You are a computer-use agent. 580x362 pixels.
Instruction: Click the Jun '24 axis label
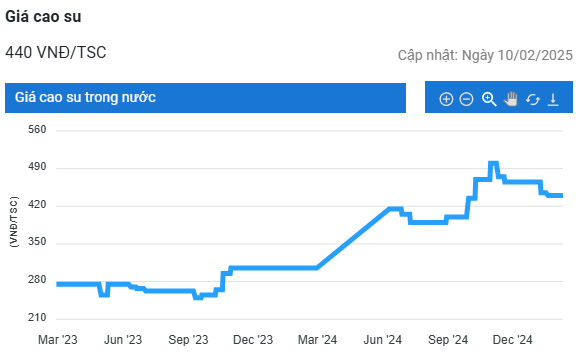click(x=382, y=339)
